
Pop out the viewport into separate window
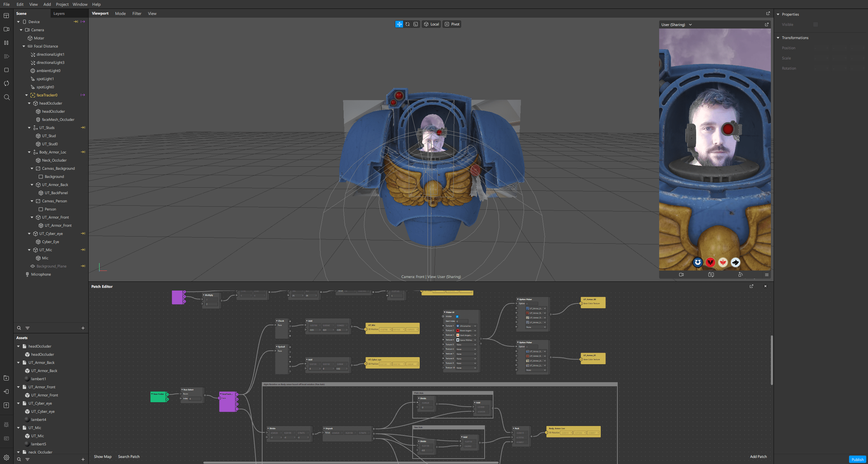[768, 14]
